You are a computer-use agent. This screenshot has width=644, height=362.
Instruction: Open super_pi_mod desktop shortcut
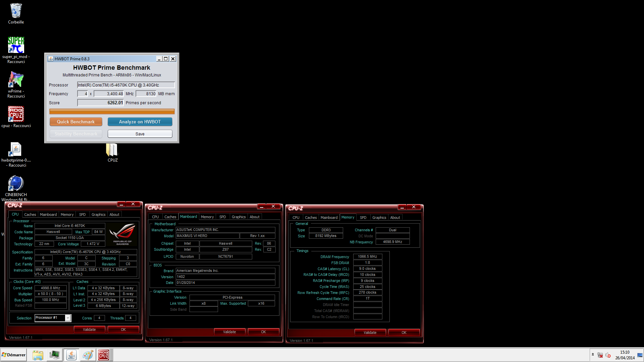click(x=16, y=50)
